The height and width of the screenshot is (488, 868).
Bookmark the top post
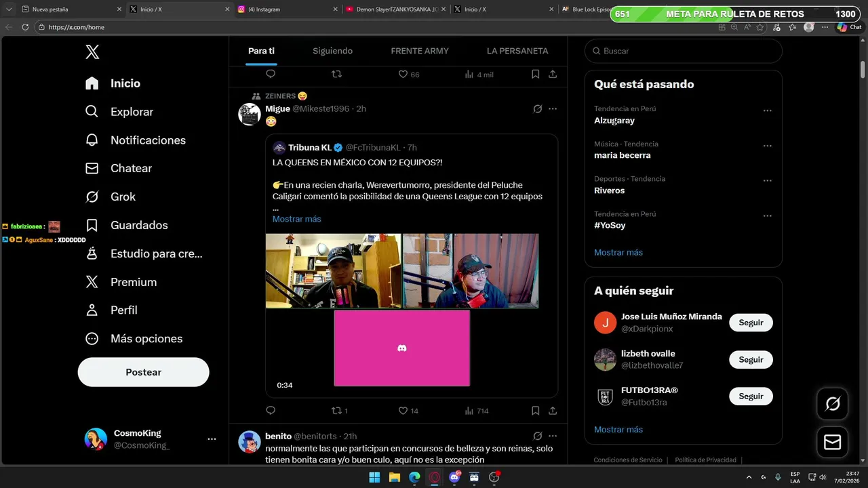pyautogui.click(x=535, y=74)
